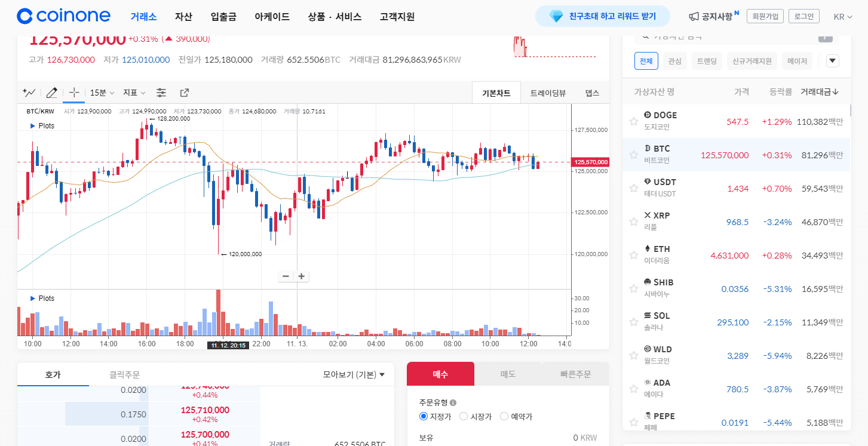Zoom out chart with minus button
Screen dimensions: 868x446
click(x=286, y=276)
